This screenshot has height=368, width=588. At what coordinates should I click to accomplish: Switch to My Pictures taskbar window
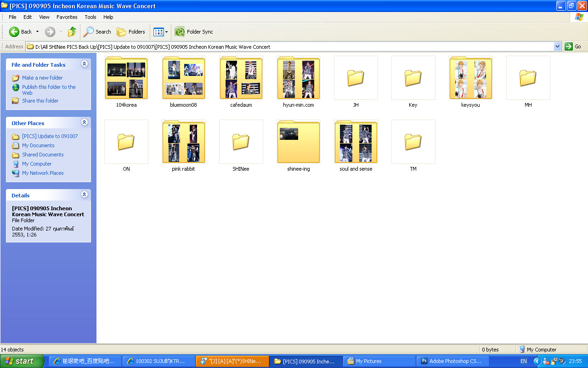(379, 361)
